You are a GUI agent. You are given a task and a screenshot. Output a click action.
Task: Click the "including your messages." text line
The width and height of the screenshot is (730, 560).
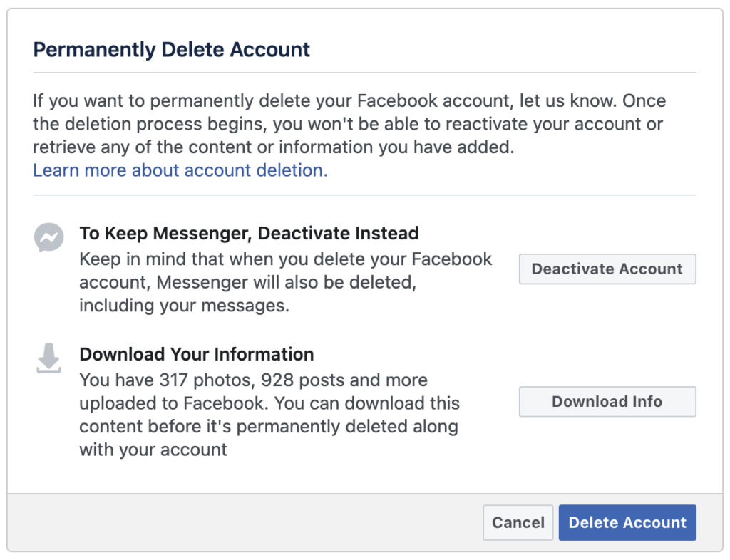pos(184,306)
